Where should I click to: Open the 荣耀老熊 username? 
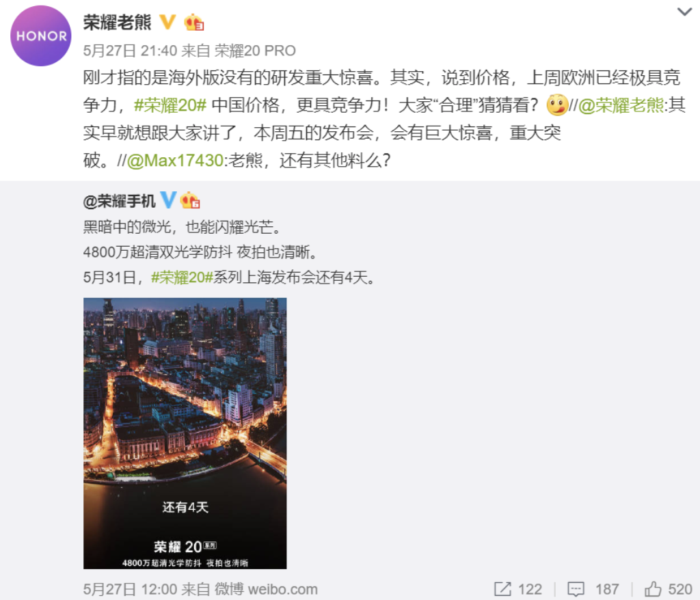click(x=118, y=22)
